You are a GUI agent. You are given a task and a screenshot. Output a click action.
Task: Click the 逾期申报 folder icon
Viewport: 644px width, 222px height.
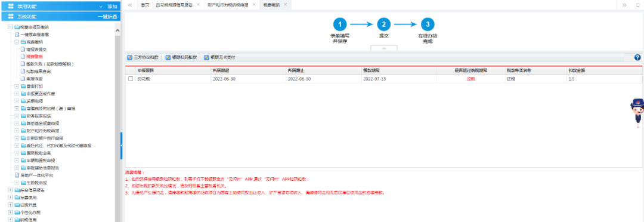point(23,101)
